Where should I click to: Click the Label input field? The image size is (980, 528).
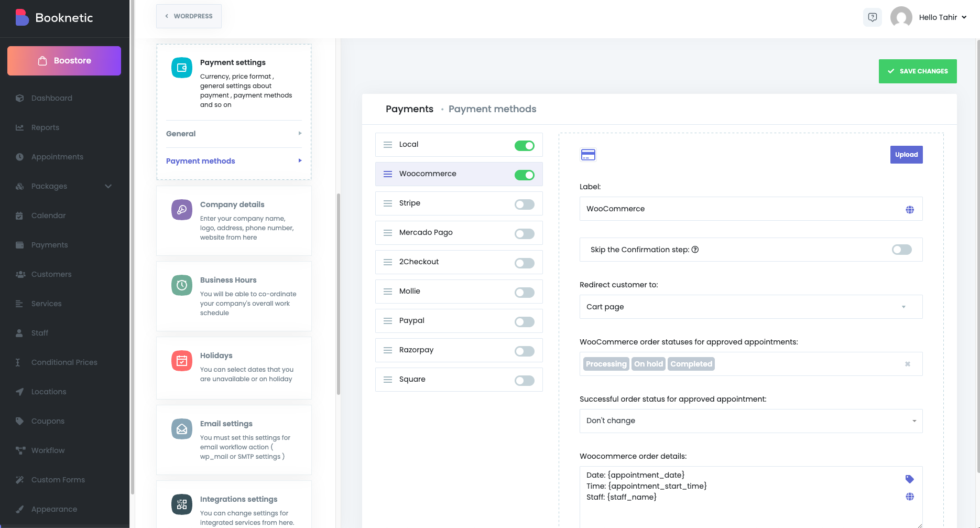click(751, 209)
